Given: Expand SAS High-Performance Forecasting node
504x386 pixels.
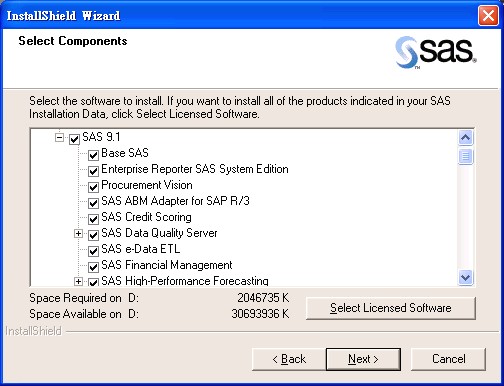Looking at the screenshot, I should coord(78,282).
